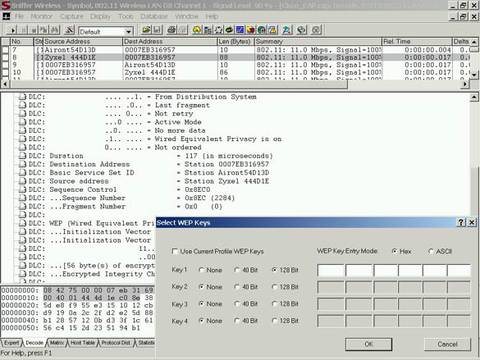Click the decode pane scroll up arrow

point(474,97)
